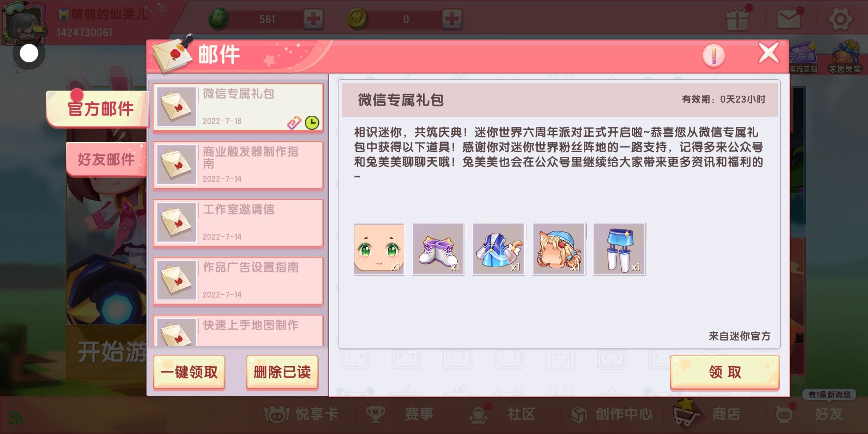Open the 作品广告设置指南 mail

[238, 280]
